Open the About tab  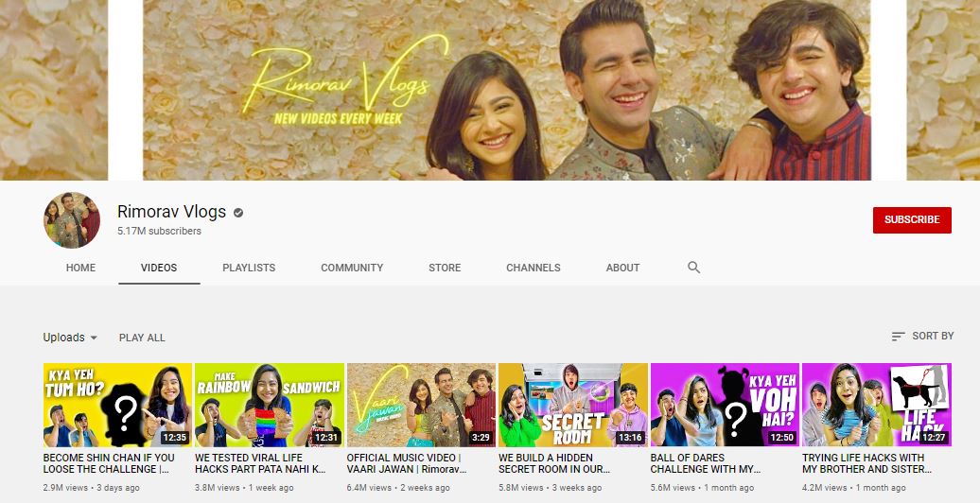point(622,268)
